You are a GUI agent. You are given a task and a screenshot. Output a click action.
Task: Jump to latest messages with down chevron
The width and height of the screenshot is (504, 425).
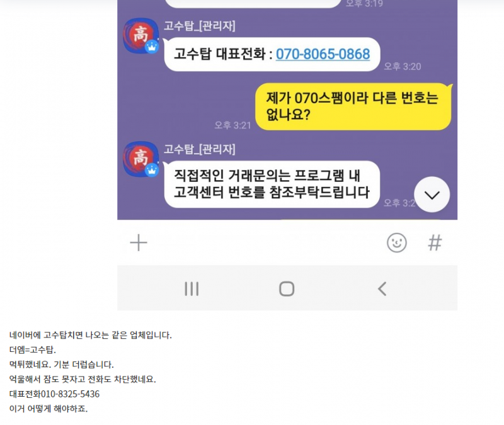432,195
